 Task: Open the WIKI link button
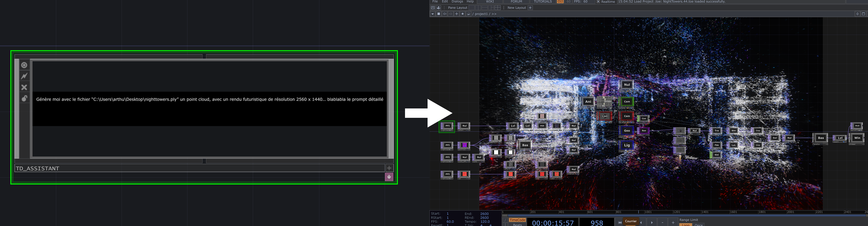(490, 2)
